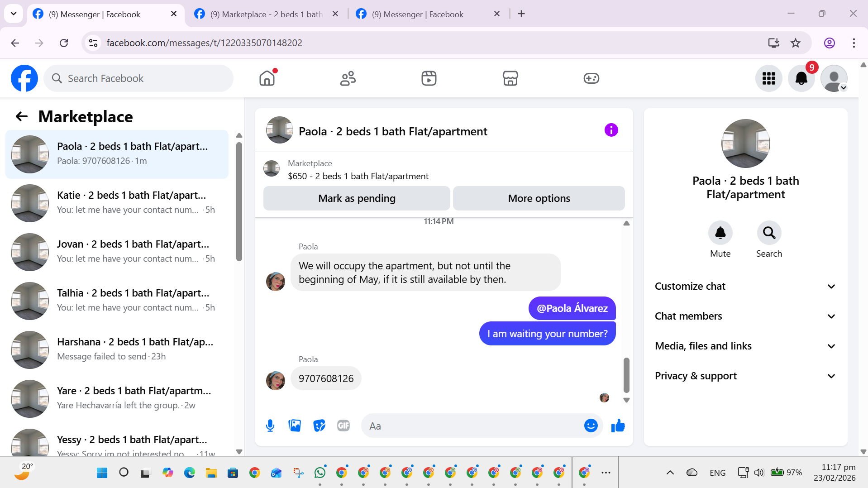The width and height of the screenshot is (868, 488).
Task: Switch to the third Messenger browser tab
Action: click(x=428, y=14)
